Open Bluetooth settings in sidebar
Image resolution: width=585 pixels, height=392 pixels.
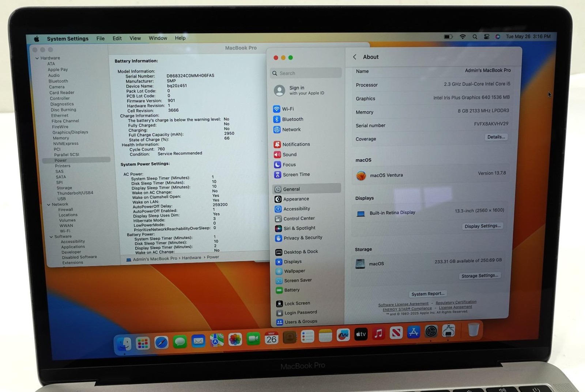click(x=288, y=119)
